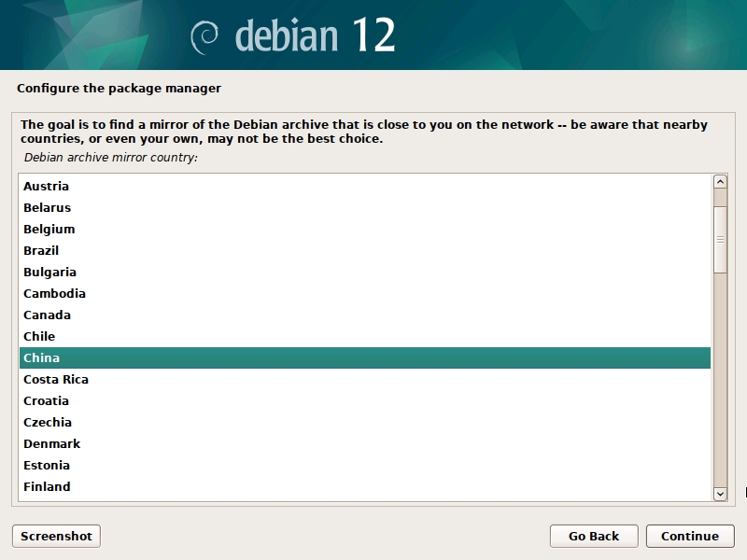The height and width of the screenshot is (560, 747).
Task: Pick Brazil as Debian mirror country
Action: coord(41,251)
